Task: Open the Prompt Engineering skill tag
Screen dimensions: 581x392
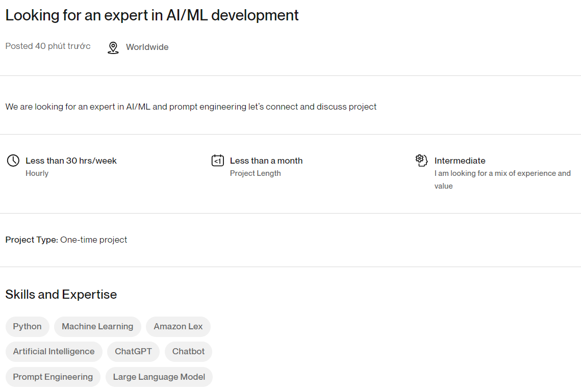Action: point(53,377)
